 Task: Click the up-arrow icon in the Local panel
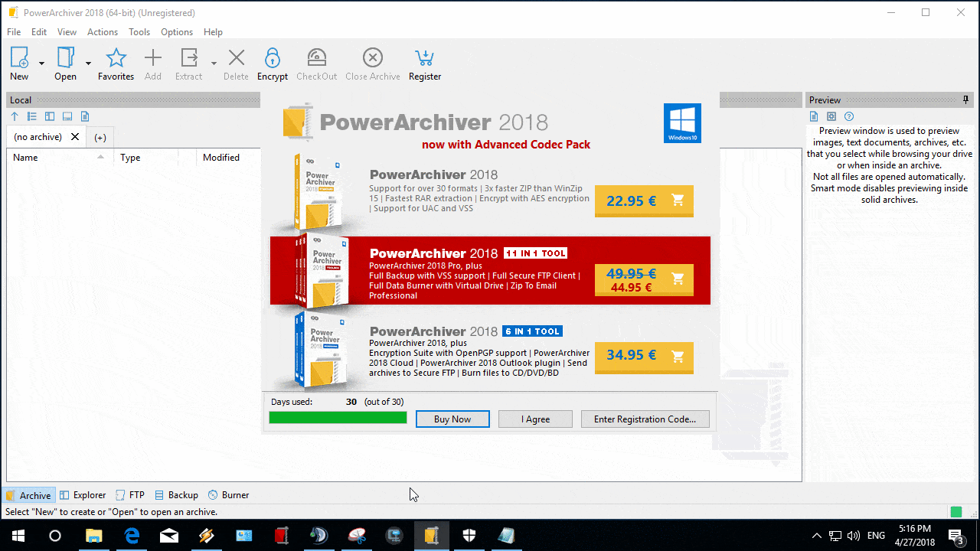pyautogui.click(x=14, y=116)
